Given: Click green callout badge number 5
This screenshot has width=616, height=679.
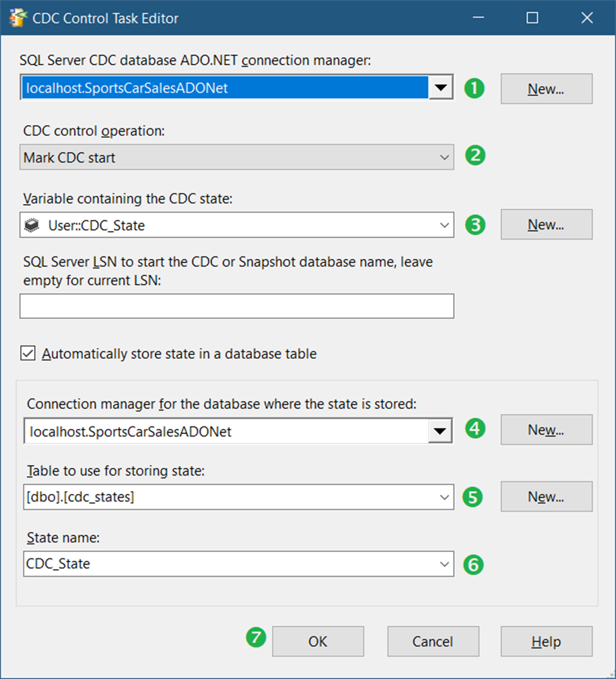Looking at the screenshot, I should pos(474,497).
